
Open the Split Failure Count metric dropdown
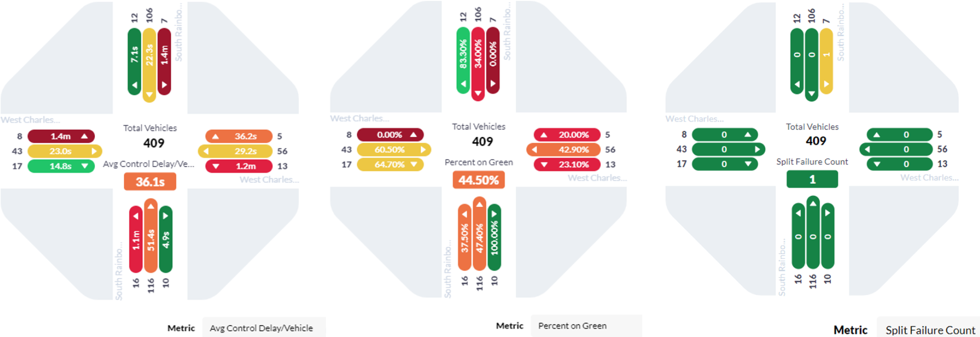pyautogui.click(x=928, y=330)
